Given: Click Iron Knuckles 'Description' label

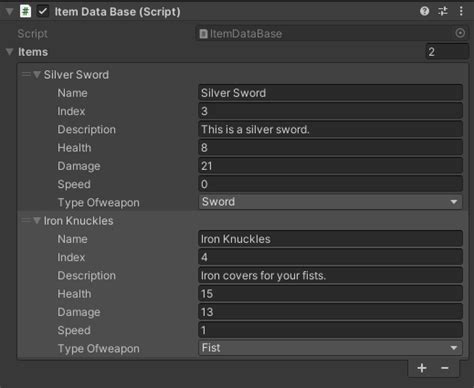Looking at the screenshot, I should coord(87,276).
